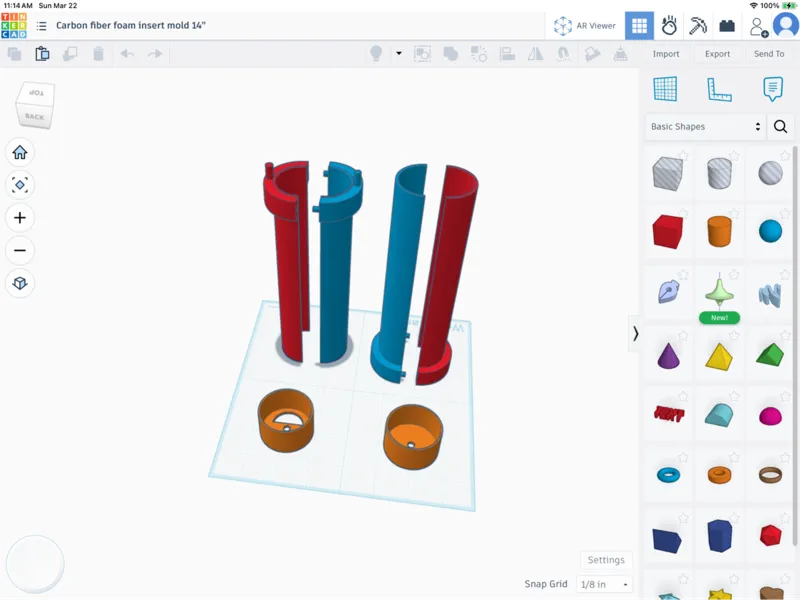Redo the last action
This screenshot has width=800, height=600.
155,54
